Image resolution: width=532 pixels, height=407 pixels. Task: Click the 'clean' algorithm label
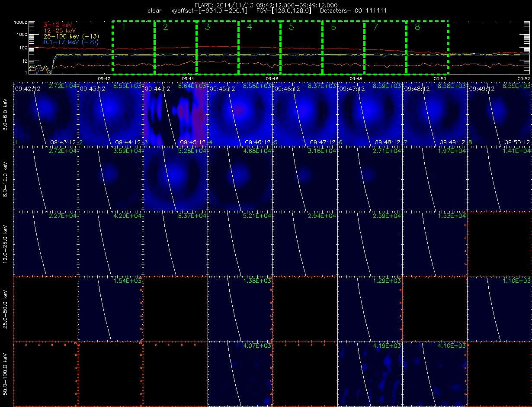[x=155, y=10]
